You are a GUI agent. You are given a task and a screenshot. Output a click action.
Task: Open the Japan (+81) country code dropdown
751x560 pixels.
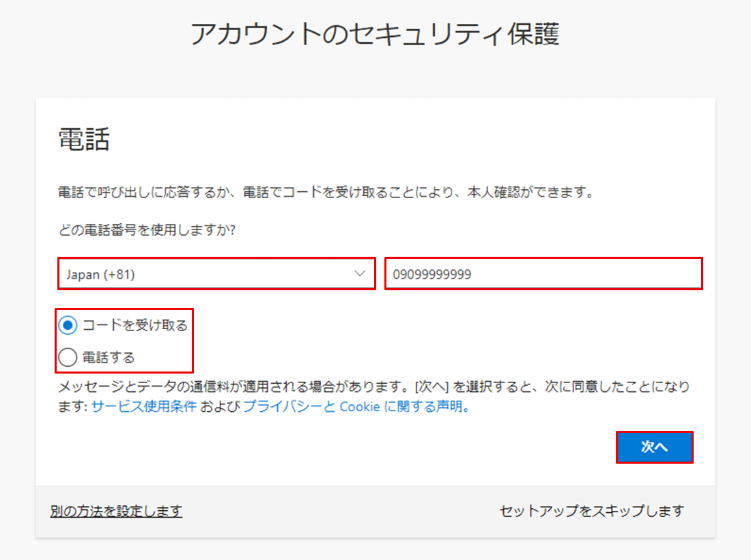(216, 274)
